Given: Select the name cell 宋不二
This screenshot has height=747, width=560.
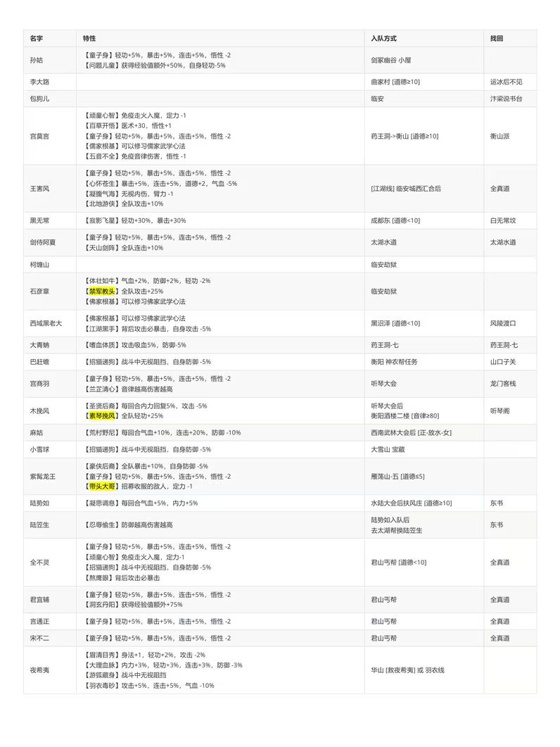Looking at the screenshot, I should (x=39, y=639).
